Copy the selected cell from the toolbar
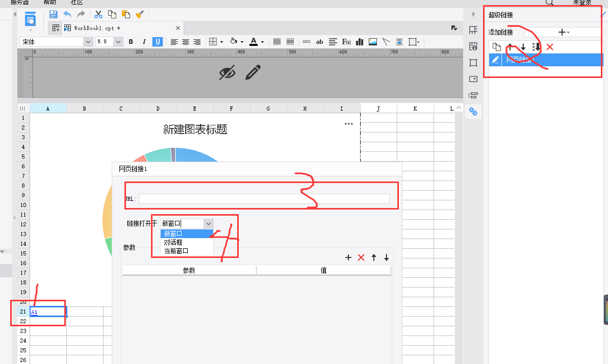 click(112, 14)
